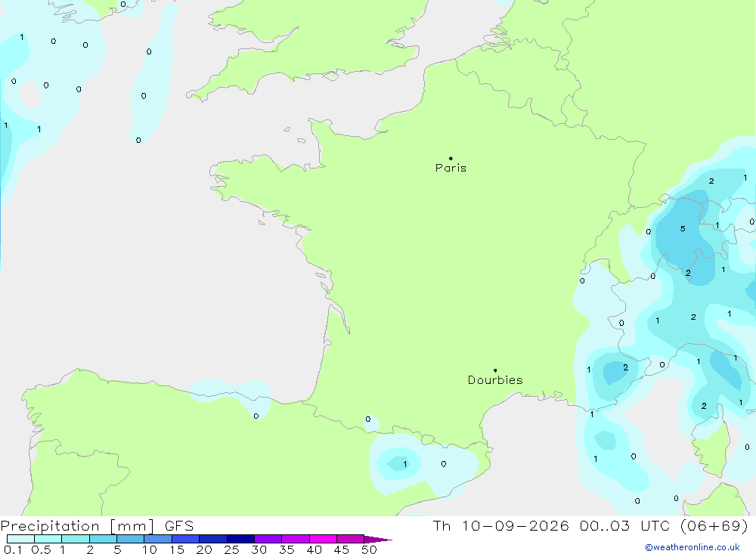
Task: Click the Paris location dot marker
Action: point(451,158)
